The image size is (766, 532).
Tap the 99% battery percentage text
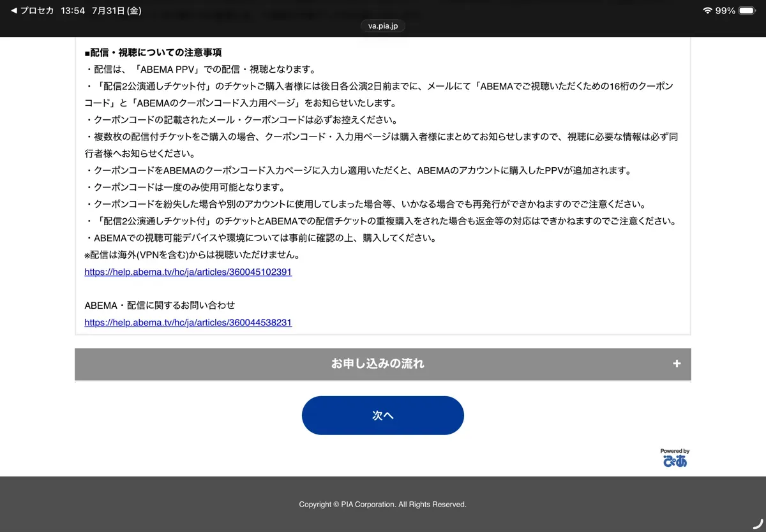click(x=725, y=11)
